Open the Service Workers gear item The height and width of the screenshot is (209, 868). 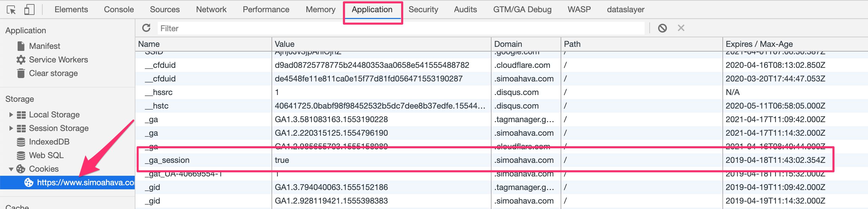click(x=58, y=60)
